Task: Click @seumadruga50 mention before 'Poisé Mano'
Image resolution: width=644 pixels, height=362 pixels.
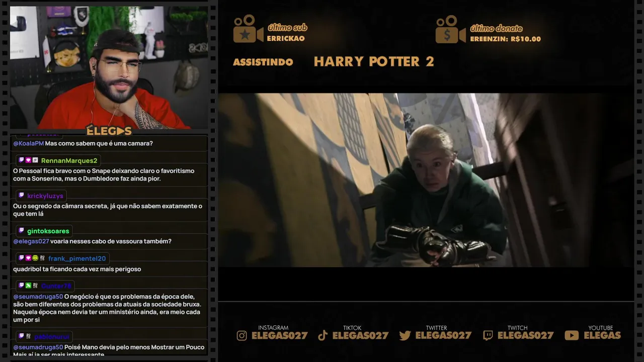Action: click(38, 347)
